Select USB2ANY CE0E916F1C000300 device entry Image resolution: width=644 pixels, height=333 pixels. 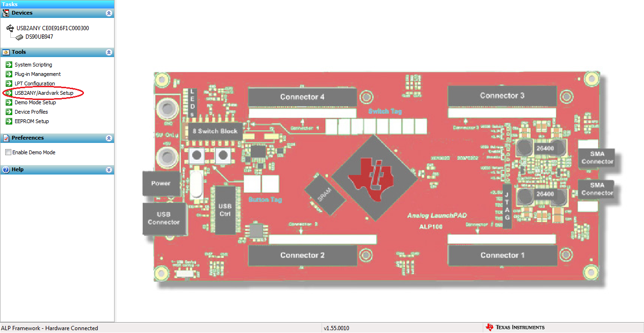click(x=52, y=28)
